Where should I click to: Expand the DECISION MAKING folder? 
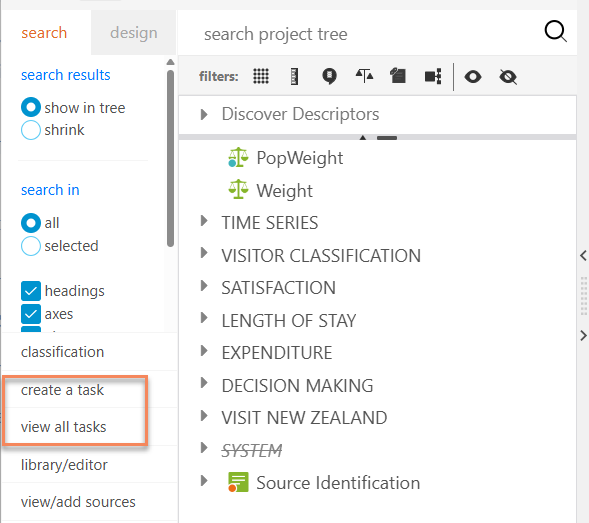click(204, 383)
